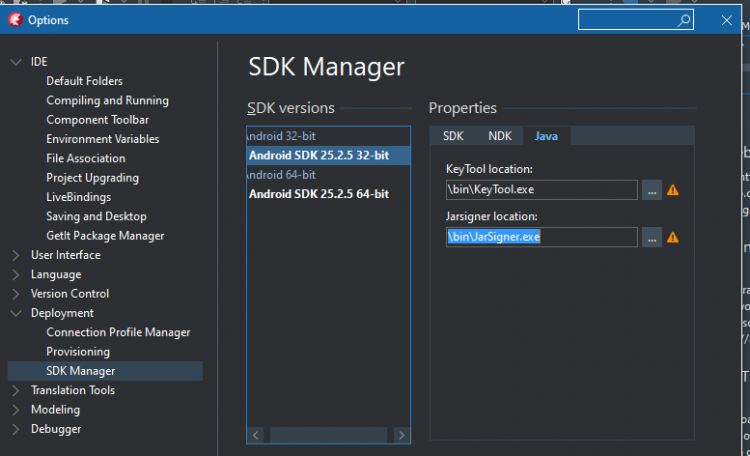The width and height of the screenshot is (750, 456).
Task: Expand the Modeling node
Action: pos(16,410)
